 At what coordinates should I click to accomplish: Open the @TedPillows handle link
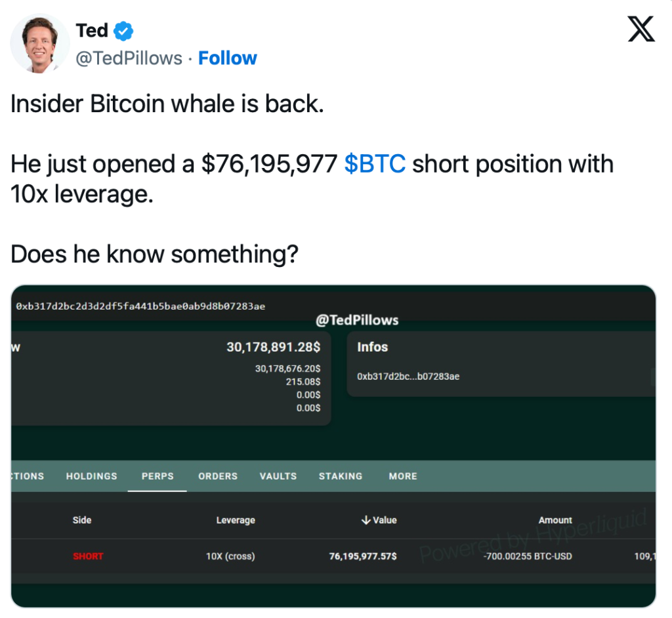pos(129,58)
